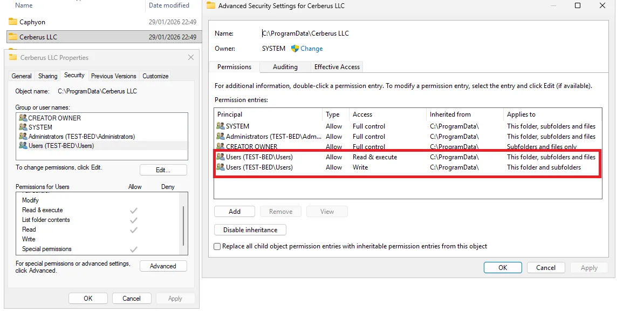
Task: Click the Add permission entry button
Action: point(234,212)
